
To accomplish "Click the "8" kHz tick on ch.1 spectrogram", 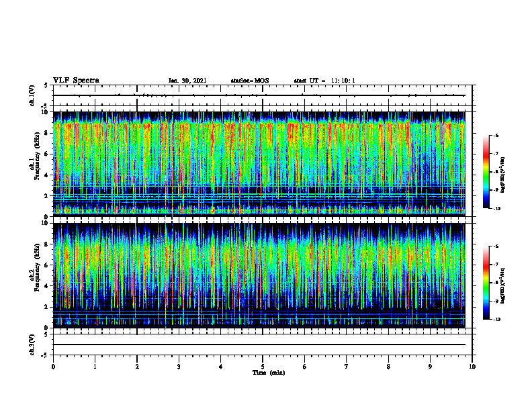I will click(47, 133).
